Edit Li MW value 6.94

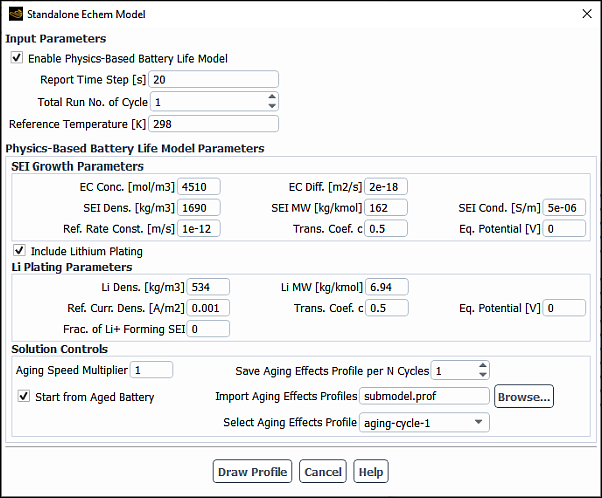[387, 287]
